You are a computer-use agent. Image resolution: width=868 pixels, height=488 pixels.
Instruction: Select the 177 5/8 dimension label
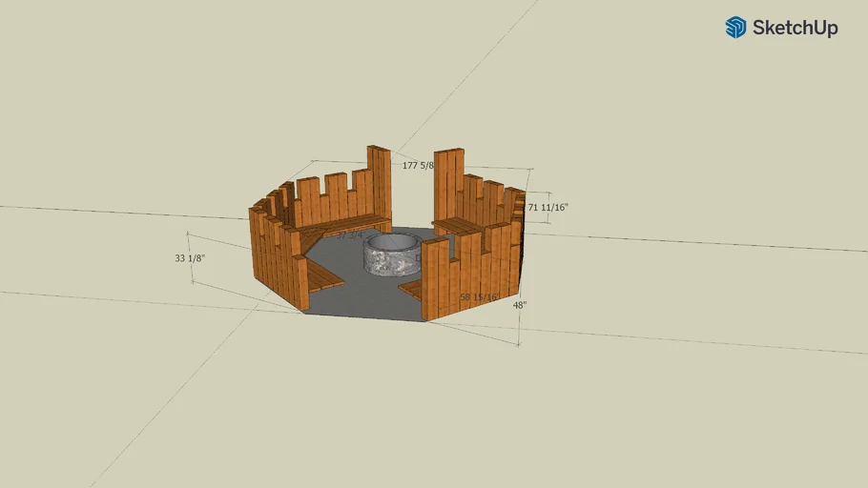tap(418, 165)
